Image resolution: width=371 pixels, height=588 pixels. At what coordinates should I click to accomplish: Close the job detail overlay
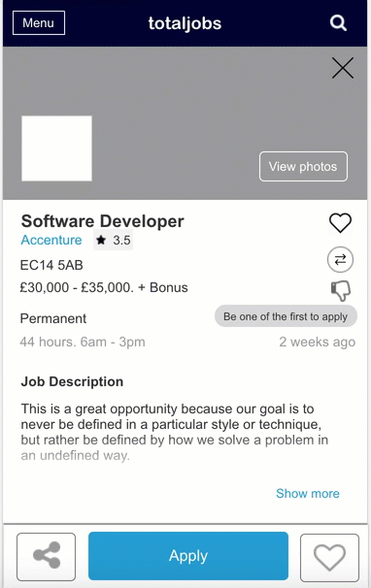pos(343,68)
